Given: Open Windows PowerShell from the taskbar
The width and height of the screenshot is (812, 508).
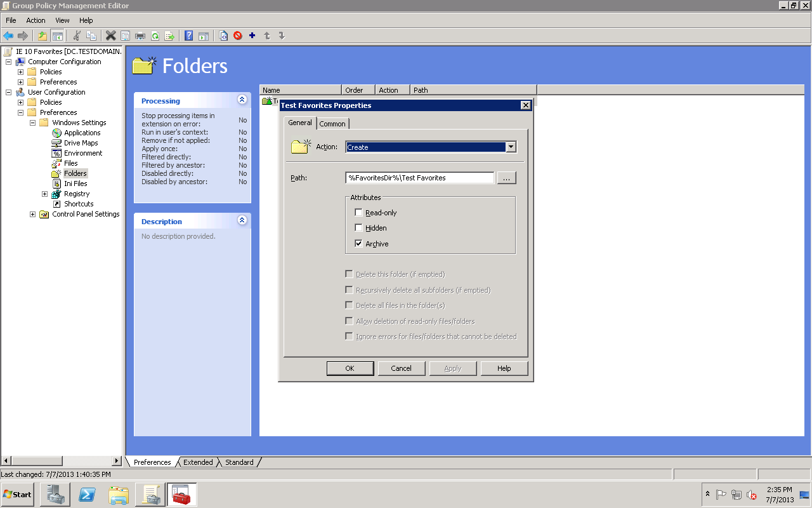Looking at the screenshot, I should click(x=87, y=494).
